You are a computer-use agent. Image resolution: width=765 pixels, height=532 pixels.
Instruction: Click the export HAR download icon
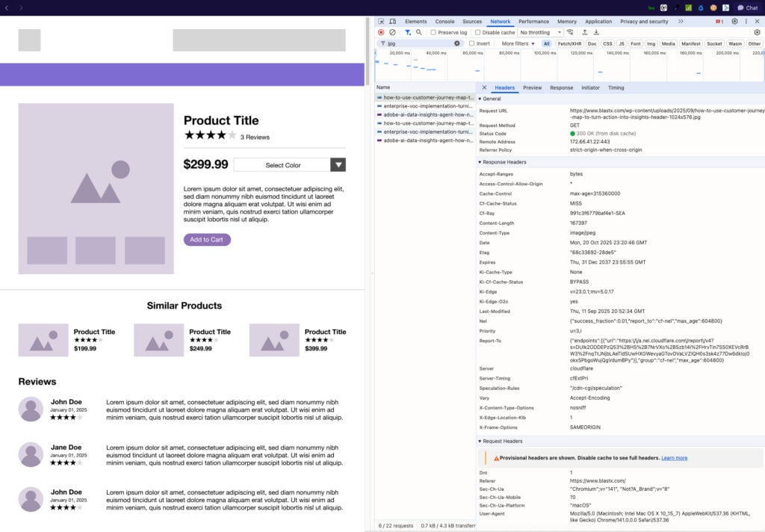596,33
